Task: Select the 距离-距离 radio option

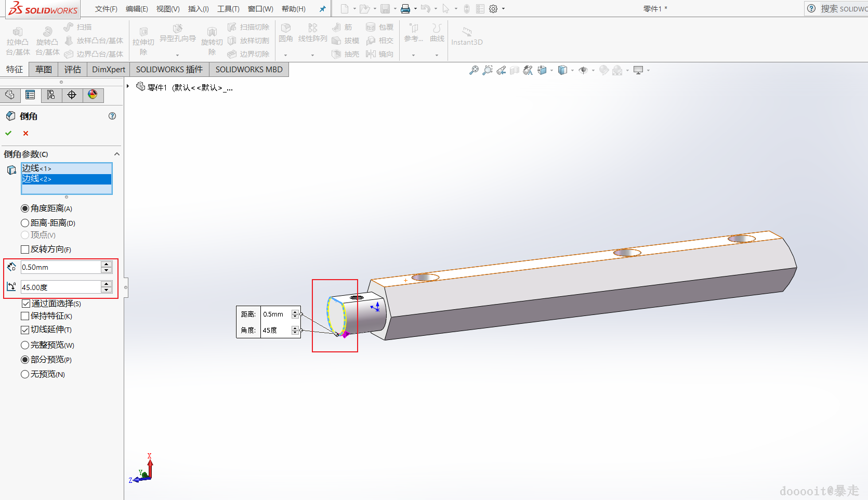Action: coord(25,223)
